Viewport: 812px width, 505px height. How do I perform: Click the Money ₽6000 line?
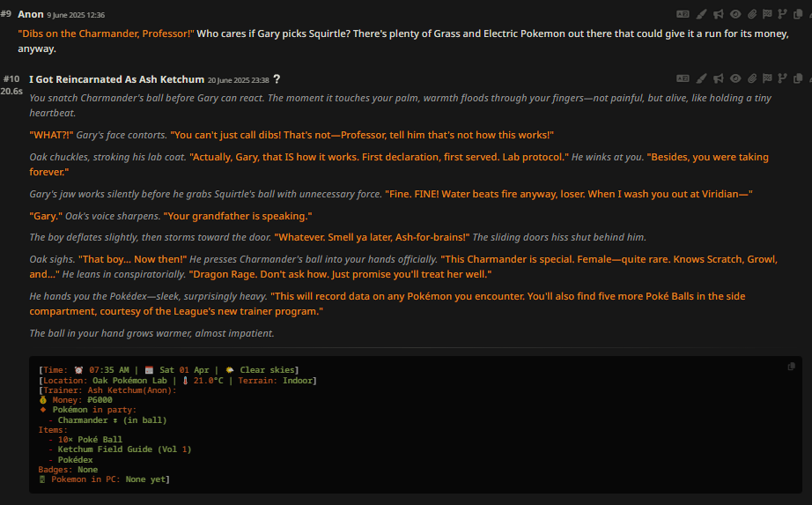[76, 400]
